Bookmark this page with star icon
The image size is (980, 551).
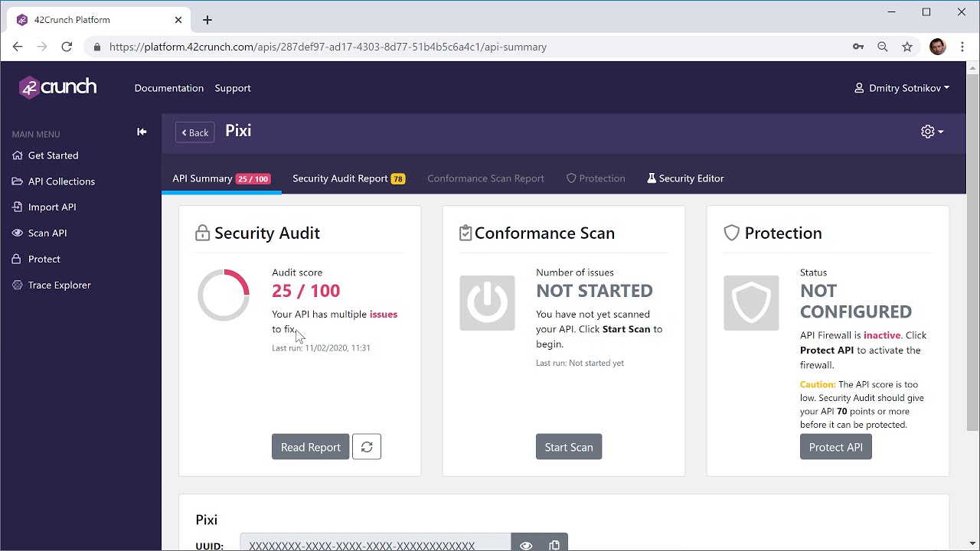coord(907,47)
